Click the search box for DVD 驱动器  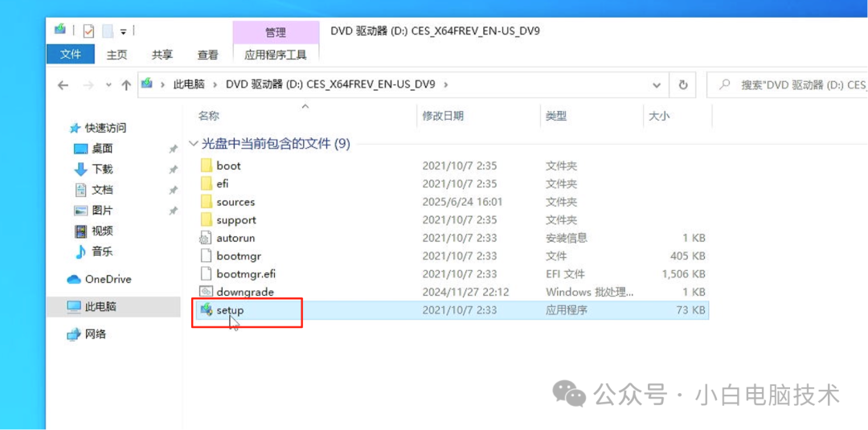click(787, 85)
